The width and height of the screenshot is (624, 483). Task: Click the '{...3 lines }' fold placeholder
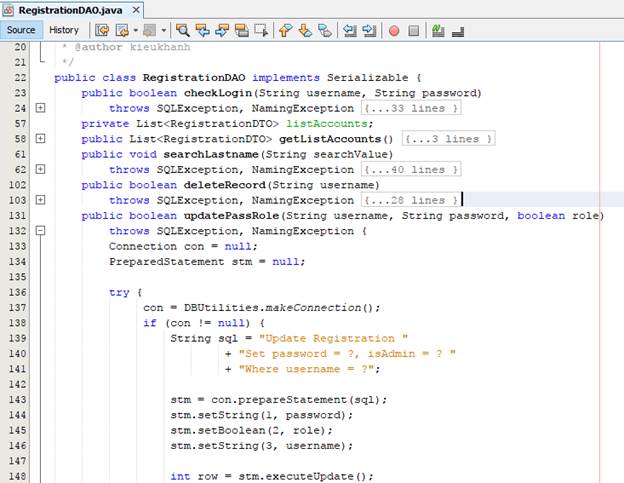point(448,139)
